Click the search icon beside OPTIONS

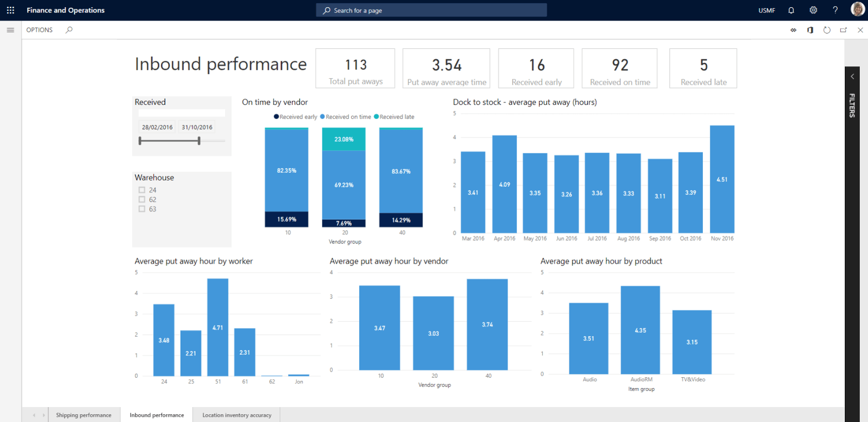point(69,30)
